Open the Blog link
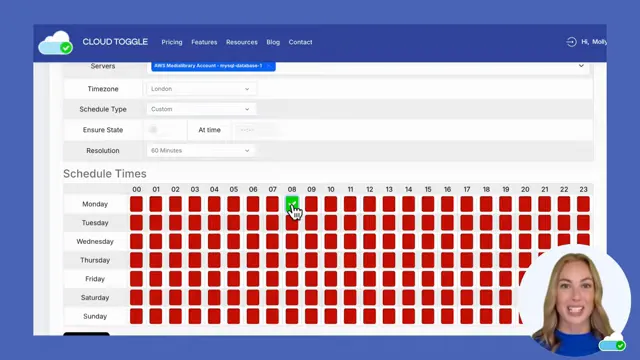640x360 pixels. coord(273,42)
